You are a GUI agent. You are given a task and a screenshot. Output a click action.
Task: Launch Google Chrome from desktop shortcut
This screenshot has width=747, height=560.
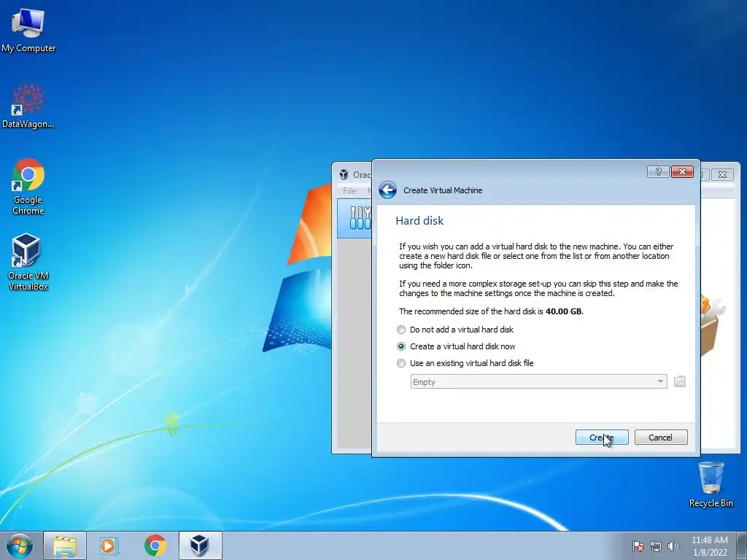coord(28,186)
